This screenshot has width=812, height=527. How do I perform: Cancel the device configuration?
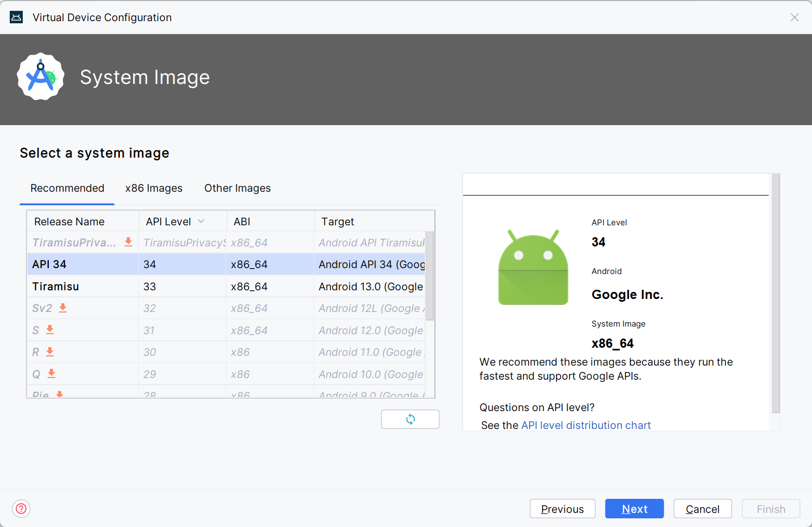(x=703, y=509)
